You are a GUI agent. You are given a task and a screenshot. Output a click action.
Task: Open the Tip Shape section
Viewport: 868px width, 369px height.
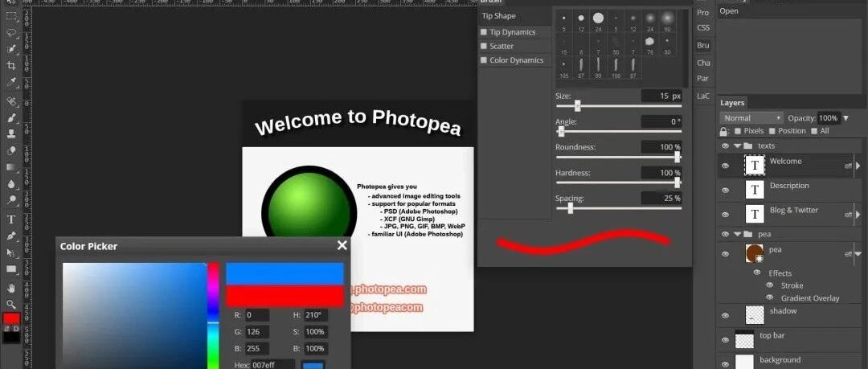(515, 16)
